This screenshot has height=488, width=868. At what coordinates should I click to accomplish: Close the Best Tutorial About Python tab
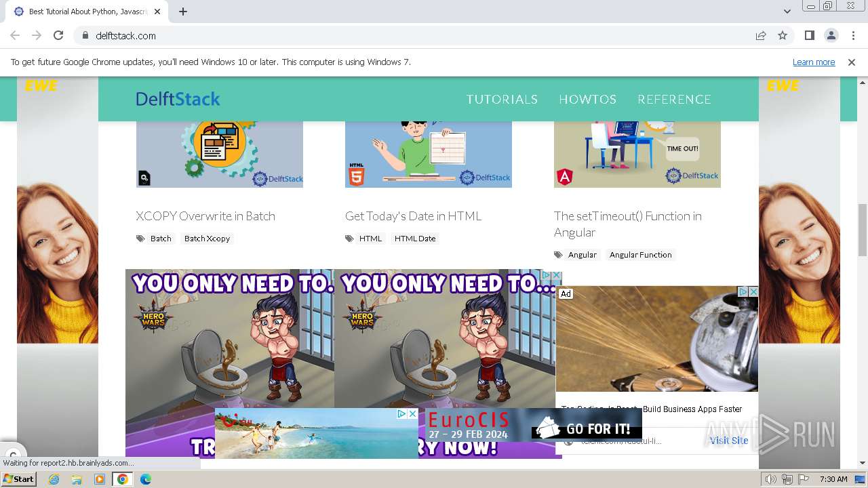coord(157,12)
